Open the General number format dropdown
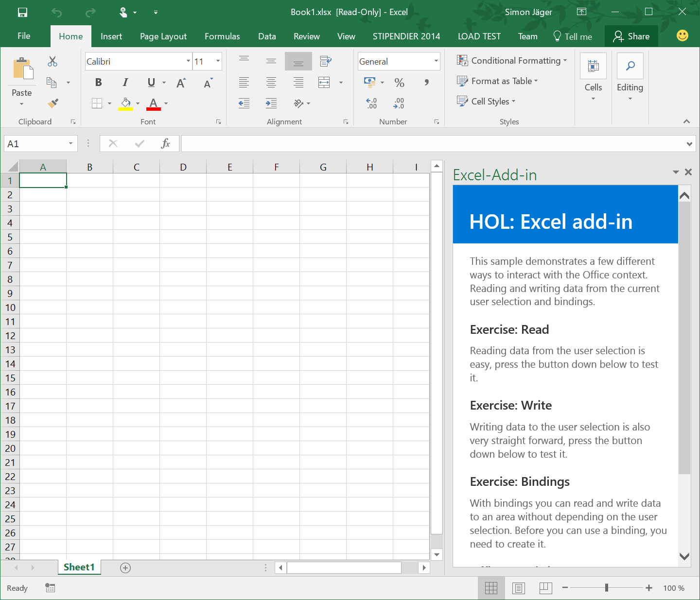700x600 pixels. tap(436, 61)
